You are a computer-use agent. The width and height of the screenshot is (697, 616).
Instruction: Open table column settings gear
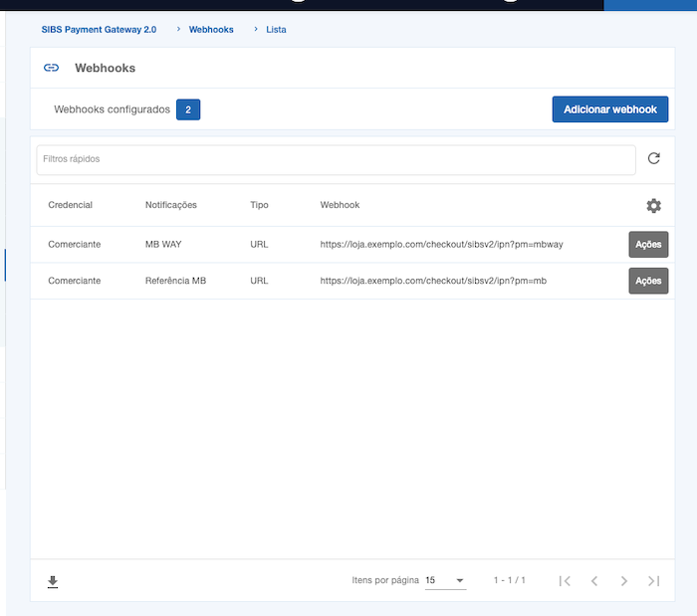pos(653,206)
